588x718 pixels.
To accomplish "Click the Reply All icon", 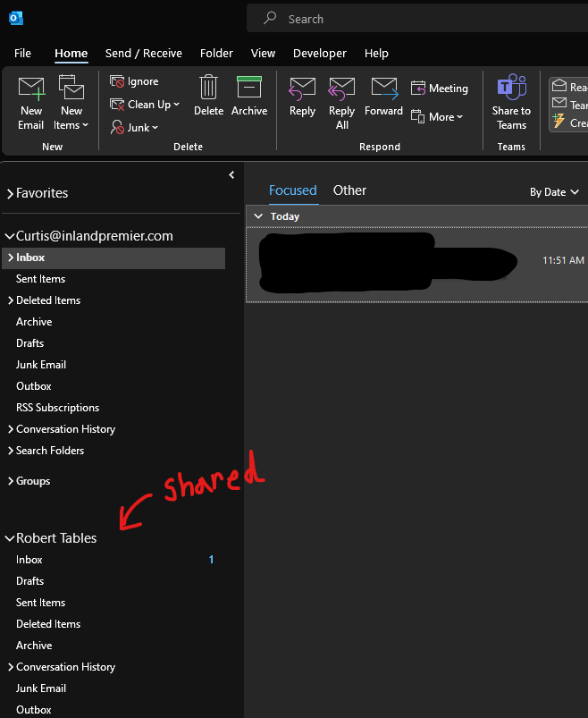I will coord(342,89).
